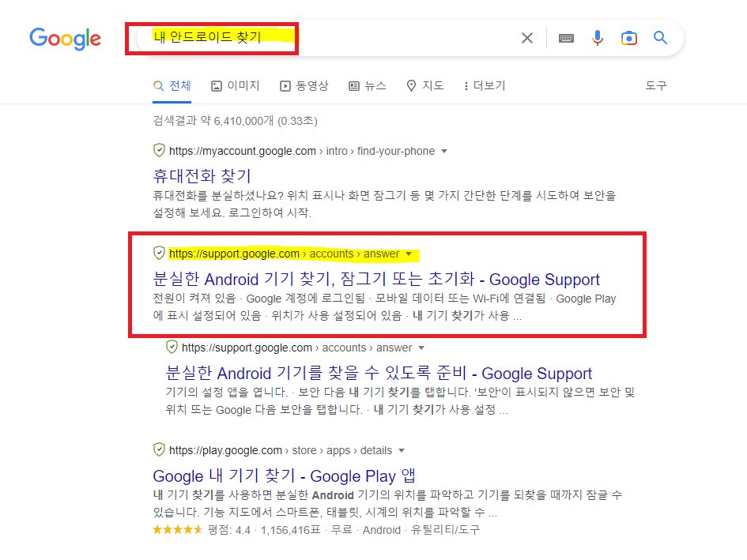Screen dimensions: 747x560
Task: Click the rating text 평점: 4.4
Action: (229, 530)
